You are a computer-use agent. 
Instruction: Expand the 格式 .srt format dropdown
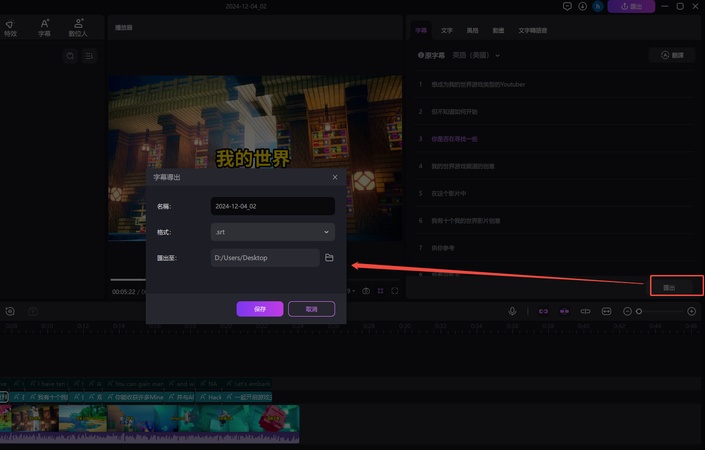point(272,232)
